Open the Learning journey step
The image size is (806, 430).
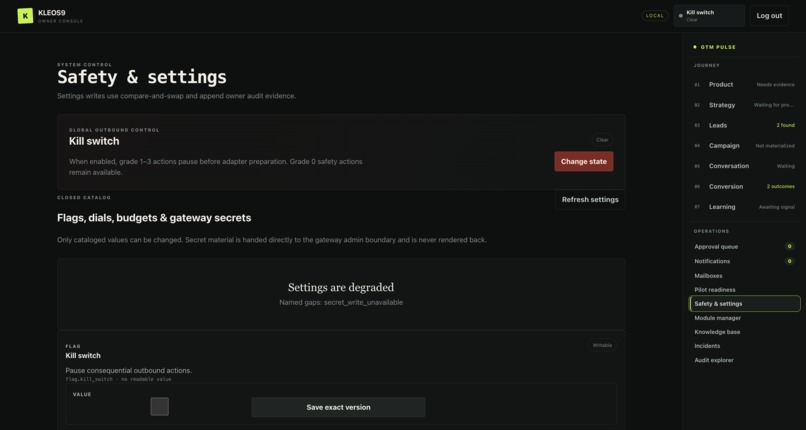tap(744, 207)
